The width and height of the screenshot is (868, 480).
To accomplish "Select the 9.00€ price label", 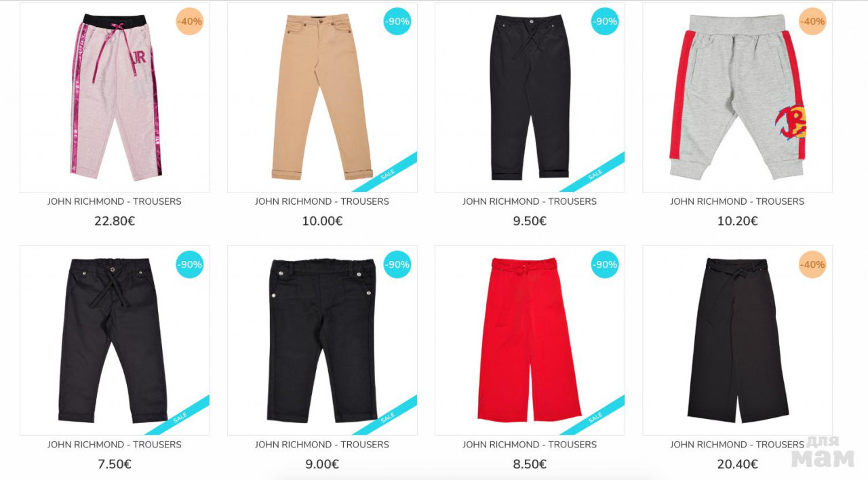I will pyautogui.click(x=322, y=464).
